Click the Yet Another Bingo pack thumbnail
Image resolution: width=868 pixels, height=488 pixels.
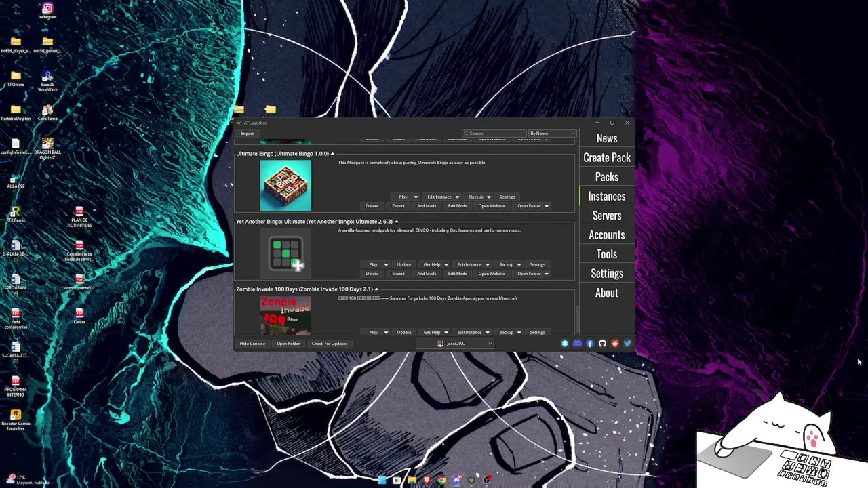pos(285,253)
